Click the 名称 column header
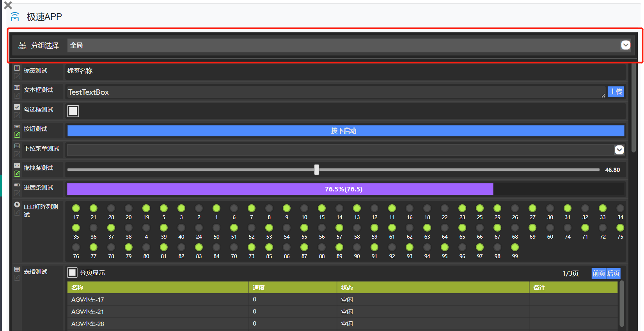644x331 pixels. [158, 287]
